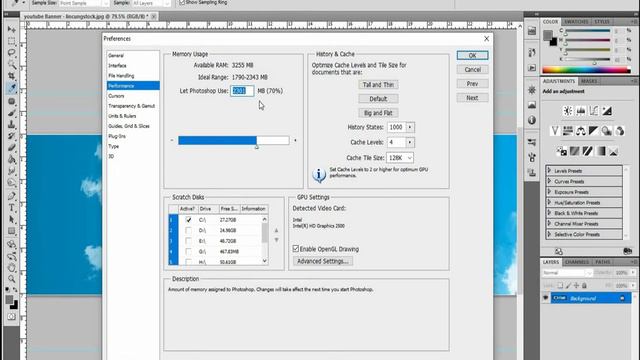Click the Next button
This screenshot has width=640, height=360.
(472, 98)
